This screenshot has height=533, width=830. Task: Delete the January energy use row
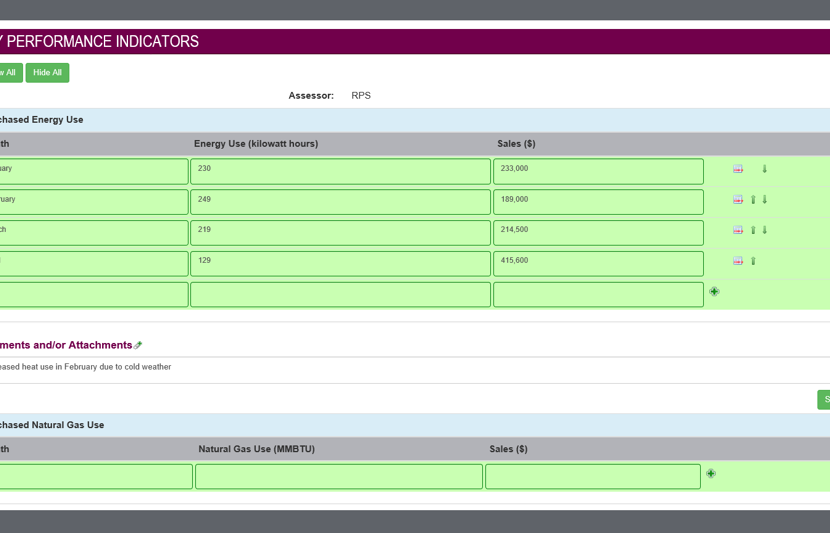click(738, 170)
